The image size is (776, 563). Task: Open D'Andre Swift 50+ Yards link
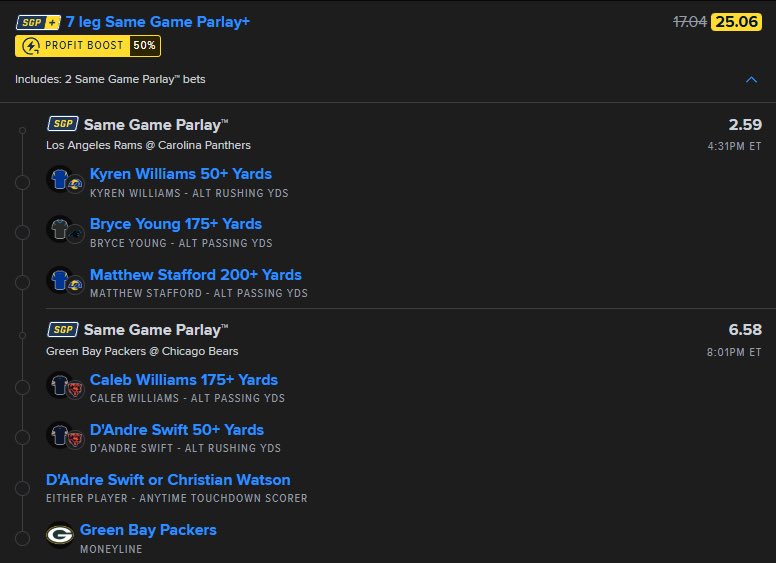click(x=177, y=430)
